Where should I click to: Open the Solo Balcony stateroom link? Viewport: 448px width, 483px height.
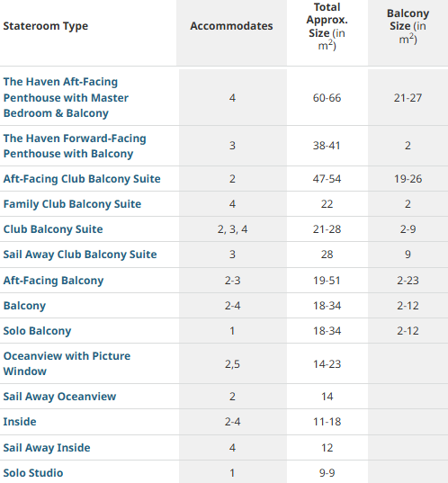pos(37,331)
